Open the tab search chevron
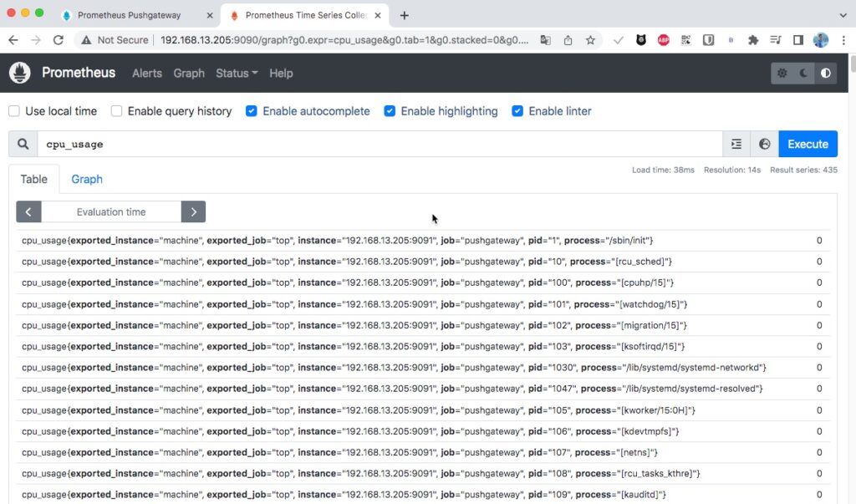 [843, 15]
